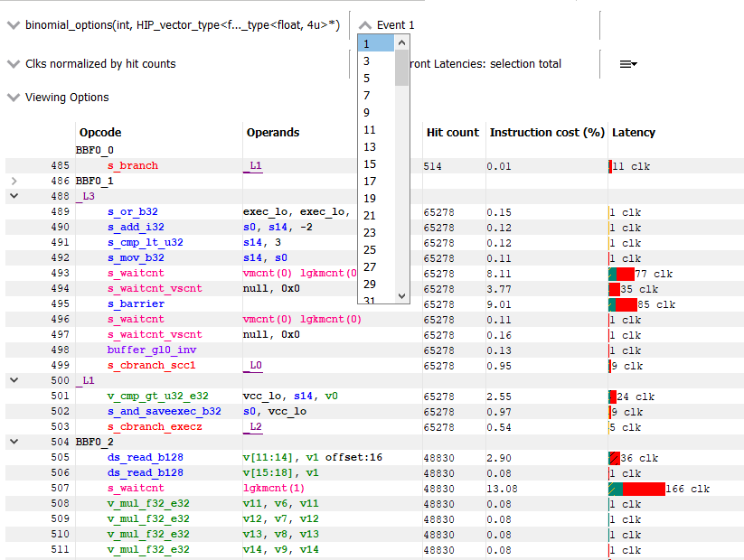Click the s_and_saveexec_b32 opcode
744x560 pixels.
[x=165, y=411]
